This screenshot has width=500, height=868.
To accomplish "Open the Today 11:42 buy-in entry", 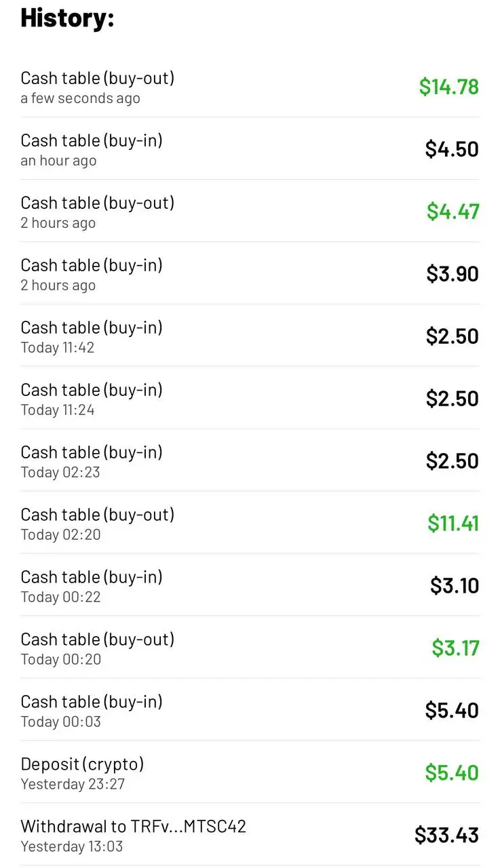I will [250, 336].
